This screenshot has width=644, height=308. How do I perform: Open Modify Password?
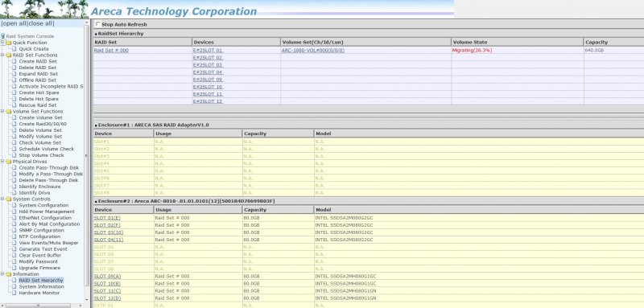38,261
